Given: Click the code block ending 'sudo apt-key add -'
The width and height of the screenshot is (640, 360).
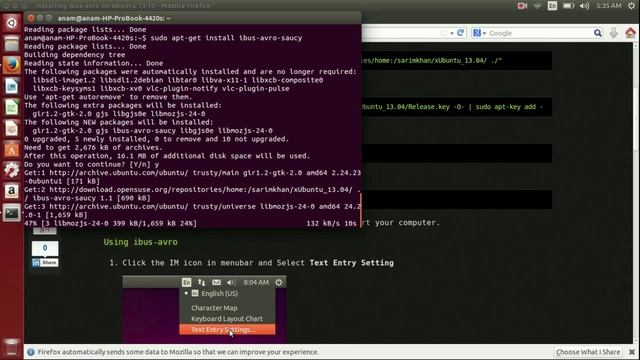Looking at the screenshot, I should (457, 107).
